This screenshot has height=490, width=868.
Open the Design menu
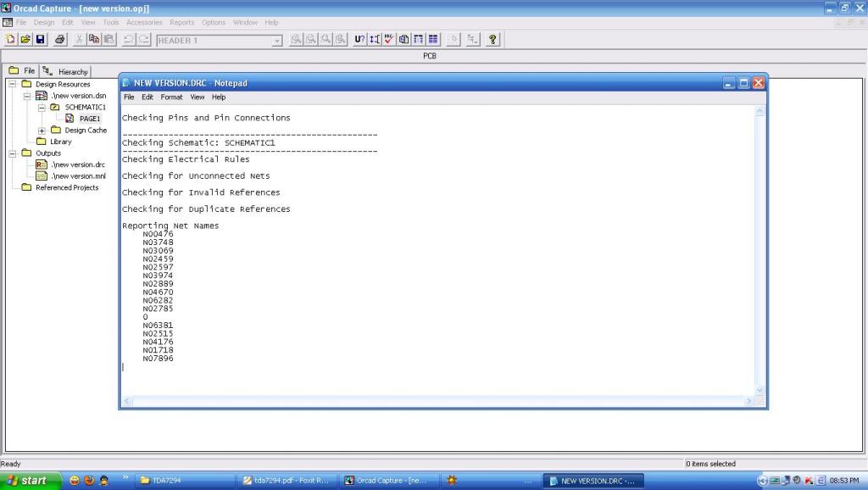[44, 22]
